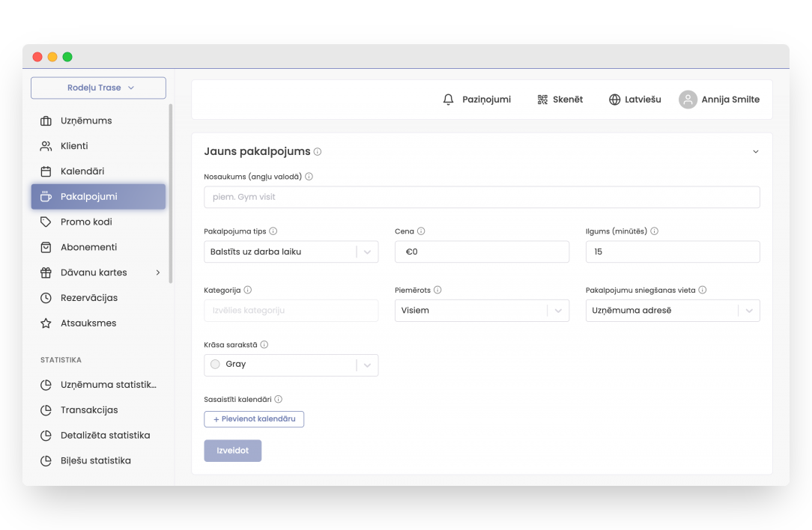Screen dimensions: 812x530
Task: Open Pakalpojuma tips dropdown
Action: click(291, 252)
